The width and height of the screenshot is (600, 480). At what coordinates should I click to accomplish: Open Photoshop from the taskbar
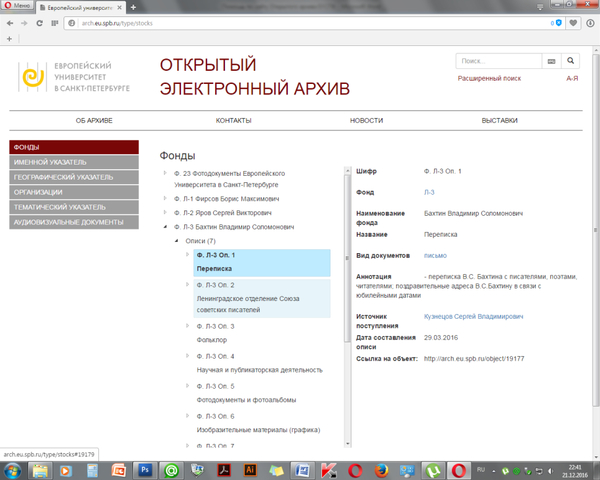click(x=144, y=468)
